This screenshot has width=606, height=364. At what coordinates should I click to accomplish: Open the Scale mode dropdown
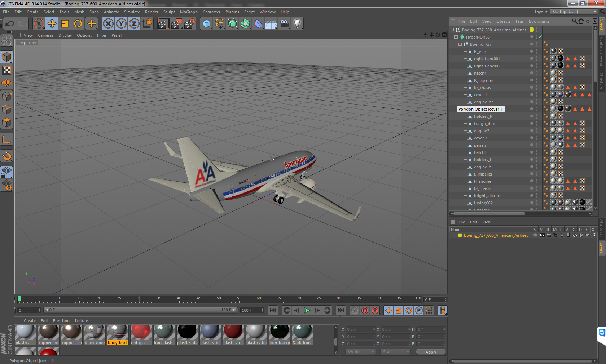(395, 352)
